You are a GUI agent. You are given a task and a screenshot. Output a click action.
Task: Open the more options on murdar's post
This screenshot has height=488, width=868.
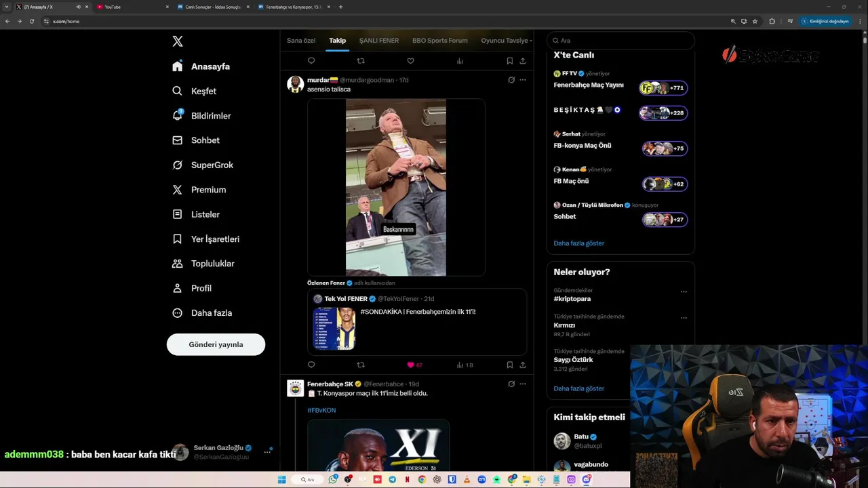523,80
